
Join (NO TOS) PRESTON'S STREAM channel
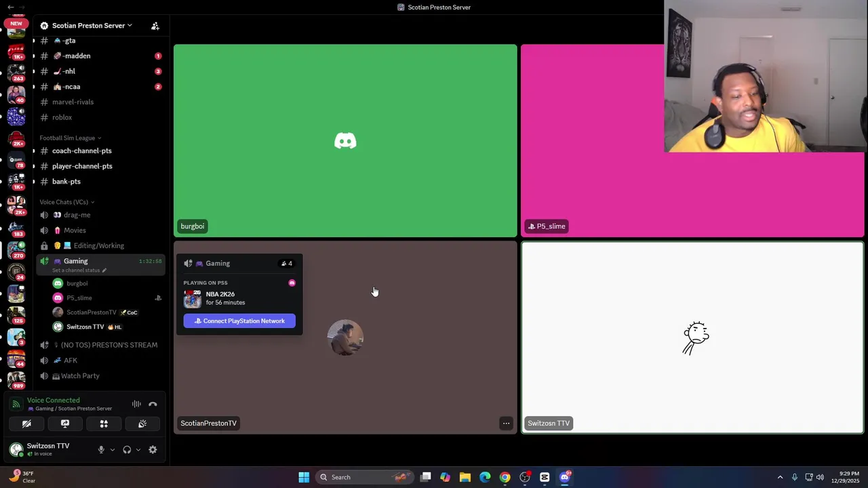click(x=100, y=345)
